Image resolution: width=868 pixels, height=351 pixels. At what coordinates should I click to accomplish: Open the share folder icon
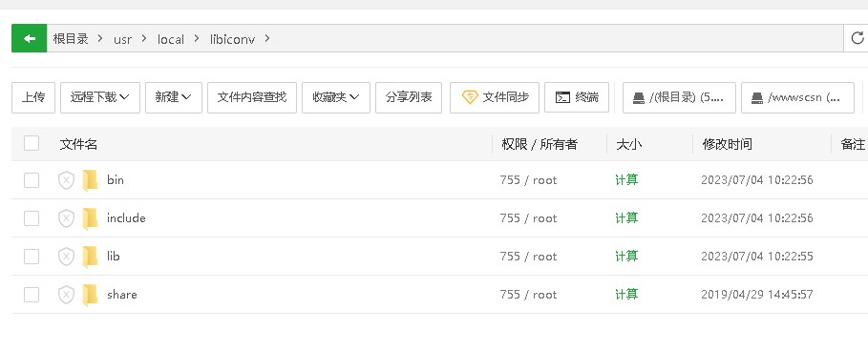tap(90, 295)
